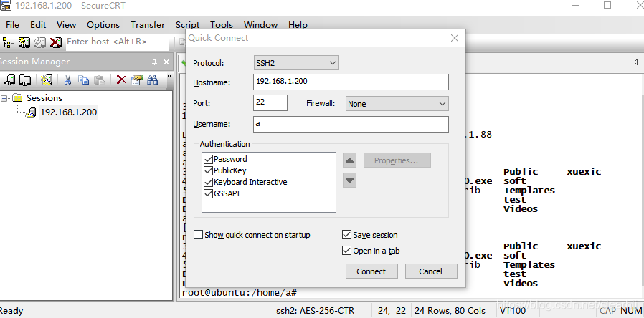The image size is (644, 318).
Task: Pin the Session Manager panel
Action: coord(154,62)
